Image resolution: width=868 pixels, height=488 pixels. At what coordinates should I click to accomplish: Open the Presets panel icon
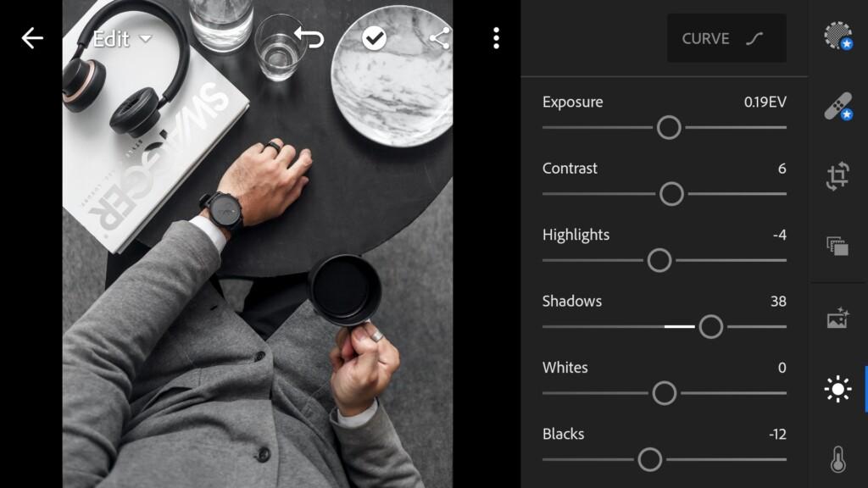pyautogui.click(x=837, y=246)
